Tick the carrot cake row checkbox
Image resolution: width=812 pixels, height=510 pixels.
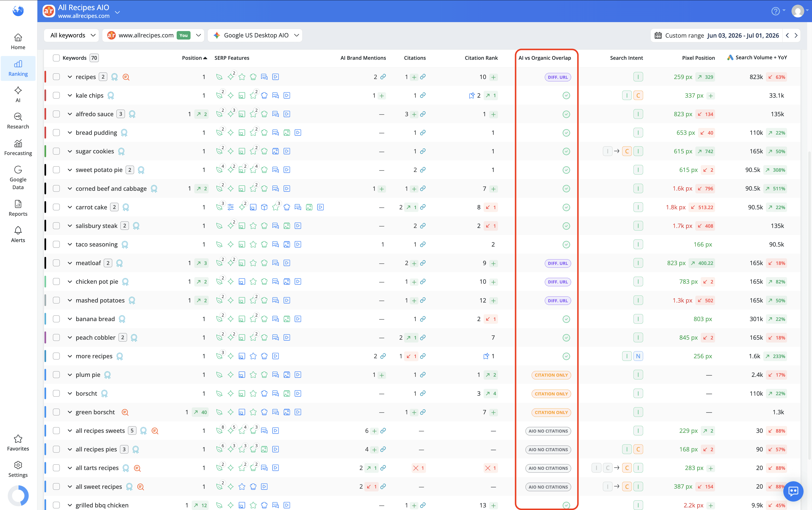[56, 207]
